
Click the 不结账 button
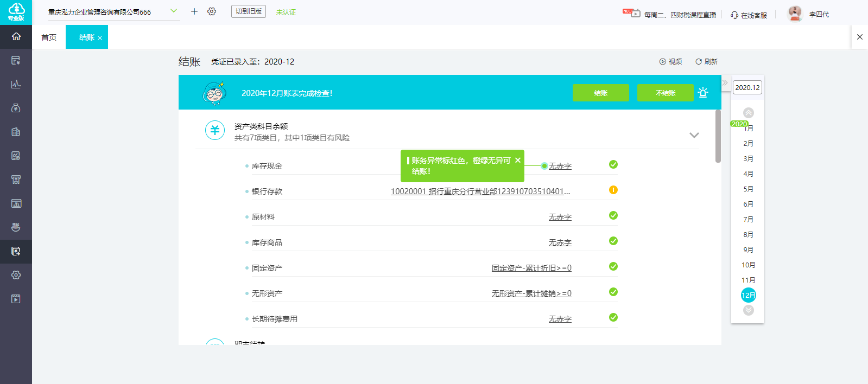(x=665, y=93)
